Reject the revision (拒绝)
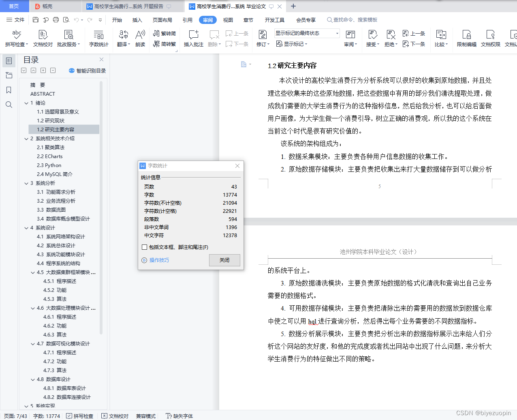This screenshot has height=420, width=517. 391,38
